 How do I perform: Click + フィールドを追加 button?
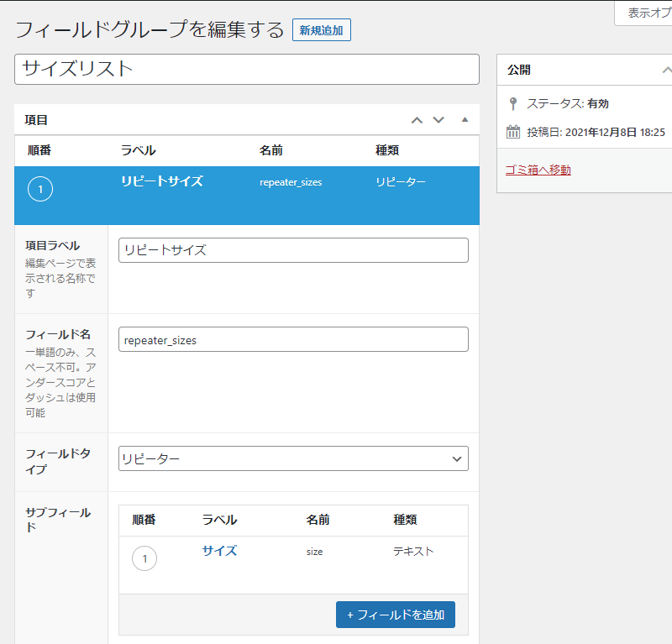[x=395, y=615]
